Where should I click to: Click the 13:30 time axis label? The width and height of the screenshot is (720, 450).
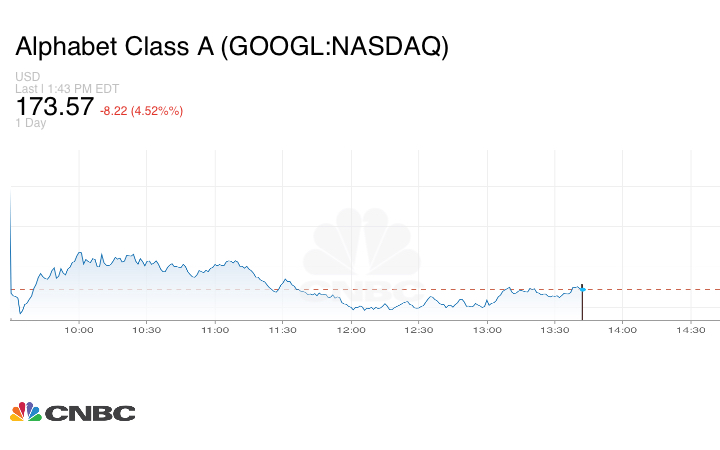555,329
